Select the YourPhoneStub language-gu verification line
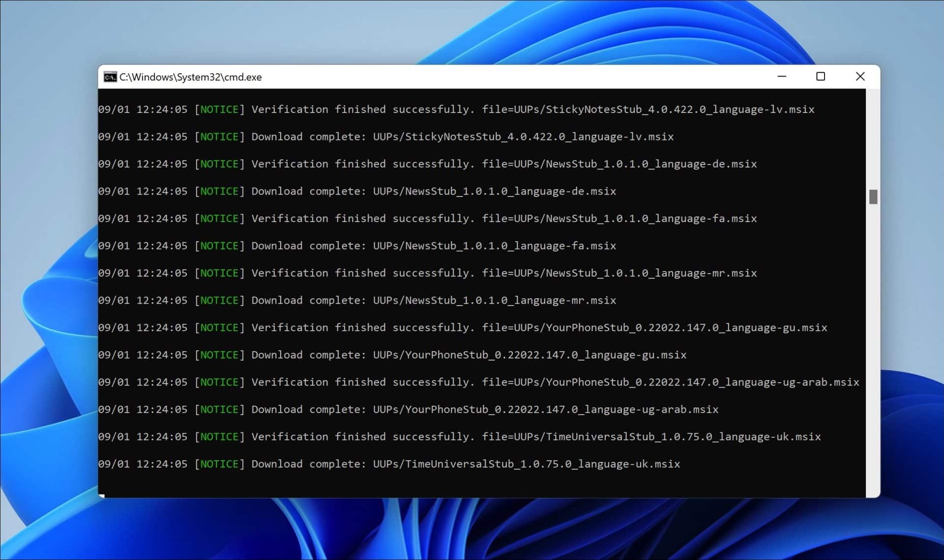 point(462,327)
